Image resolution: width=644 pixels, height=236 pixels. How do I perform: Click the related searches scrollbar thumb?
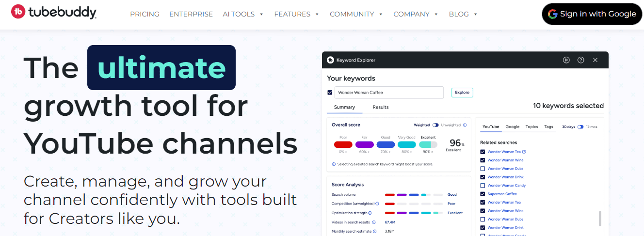600,218
